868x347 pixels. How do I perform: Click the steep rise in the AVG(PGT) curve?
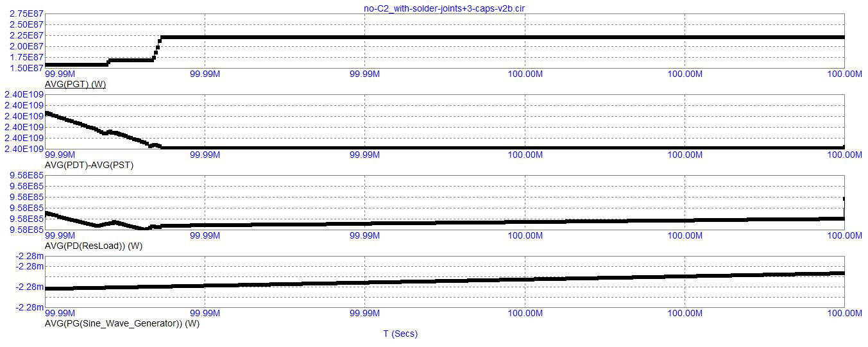tap(158, 48)
